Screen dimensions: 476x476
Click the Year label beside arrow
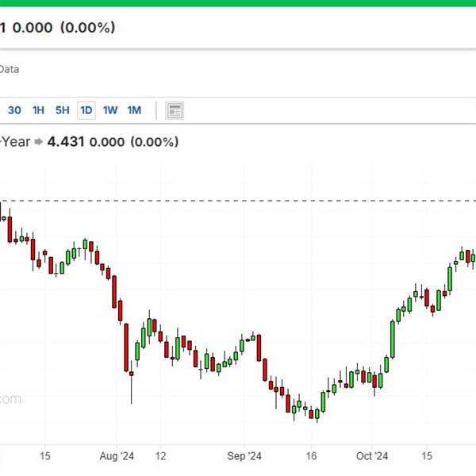[16, 142]
